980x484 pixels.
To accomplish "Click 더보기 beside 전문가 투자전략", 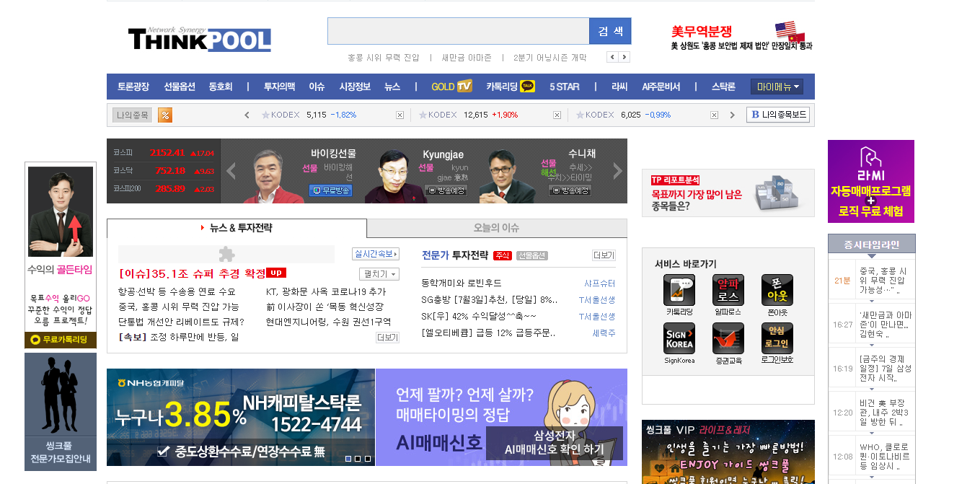I will (604, 255).
